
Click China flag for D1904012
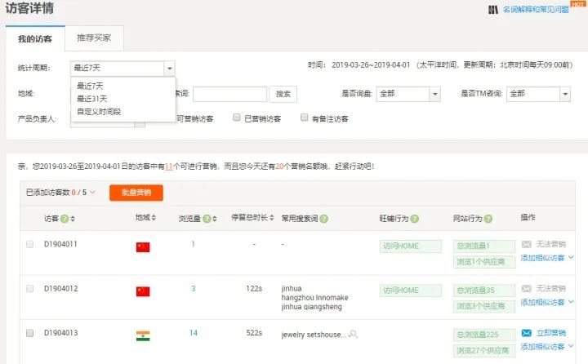pyautogui.click(x=143, y=291)
